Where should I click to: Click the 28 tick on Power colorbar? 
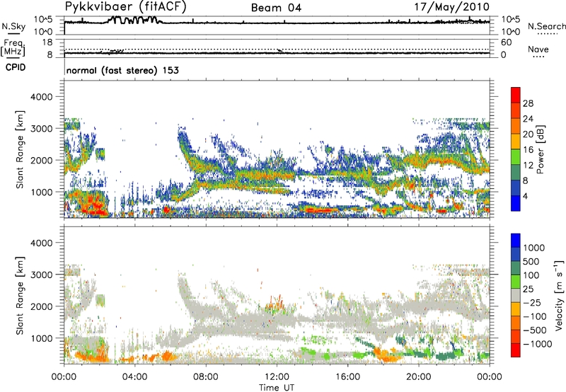point(528,103)
